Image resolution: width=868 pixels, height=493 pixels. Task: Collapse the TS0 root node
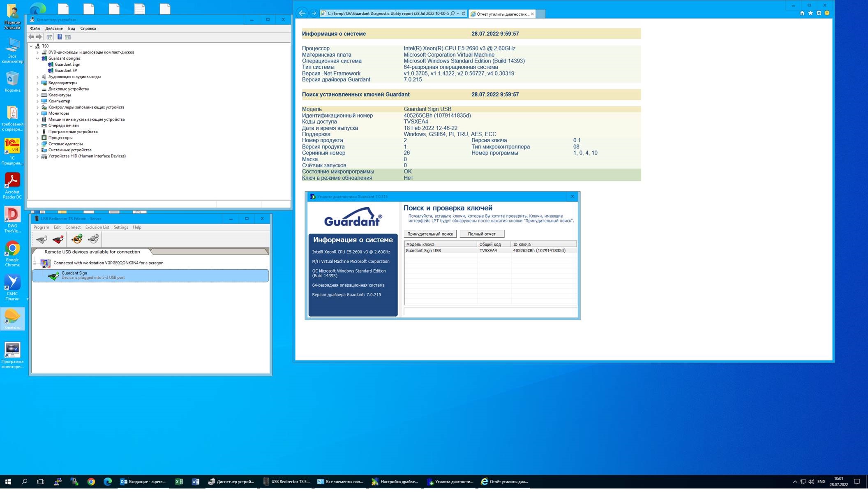tap(31, 46)
